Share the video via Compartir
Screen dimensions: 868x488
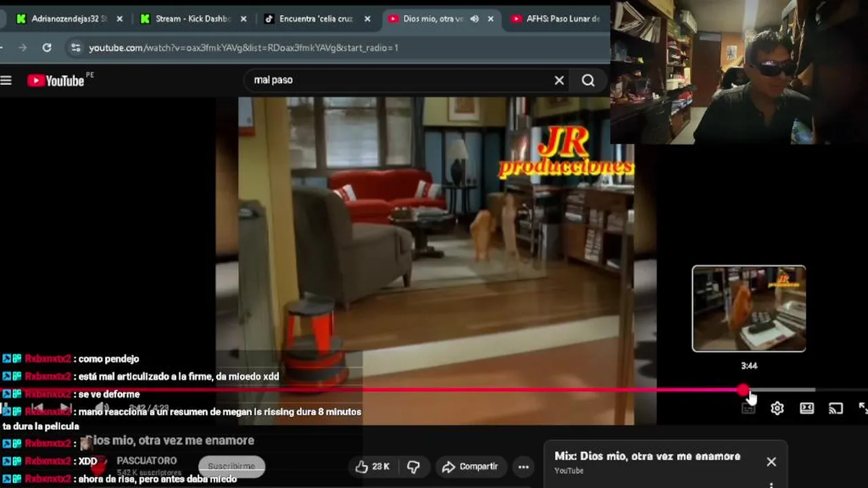470,466
